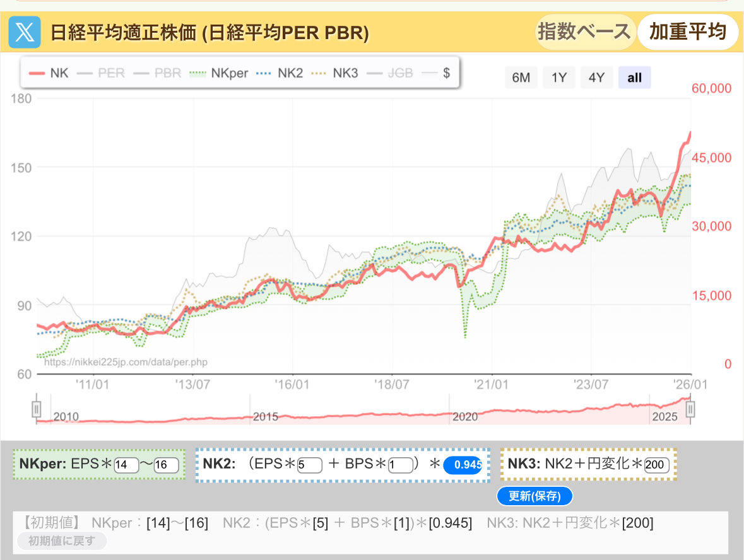Click 2010 label in navigator timeline
Image resolution: width=744 pixels, height=560 pixels.
pos(66,417)
